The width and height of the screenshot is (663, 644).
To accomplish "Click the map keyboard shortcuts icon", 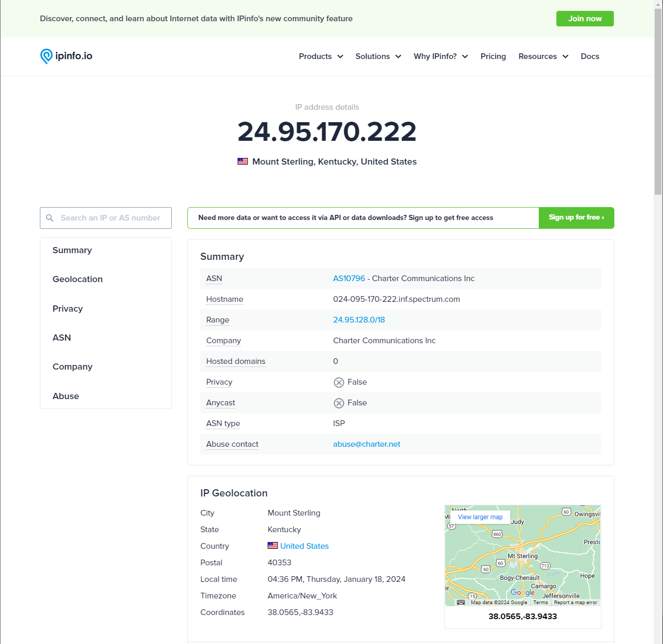I will pyautogui.click(x=461, y=602).
